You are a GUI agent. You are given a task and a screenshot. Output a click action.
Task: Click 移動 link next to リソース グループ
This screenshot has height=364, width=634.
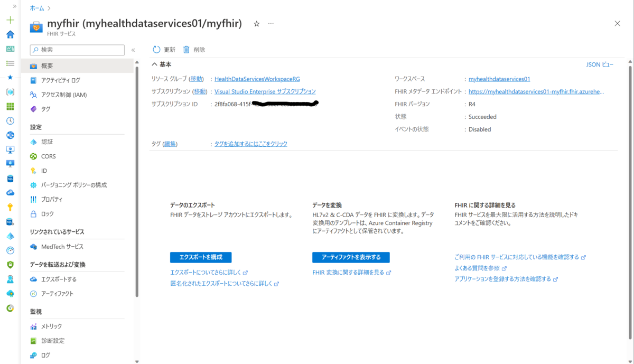click(x=196, y=79)
